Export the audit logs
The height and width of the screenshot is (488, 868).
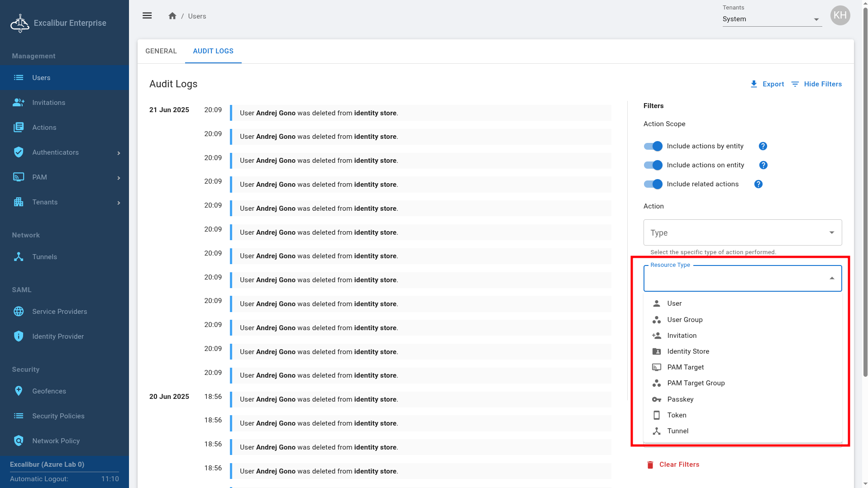767,84
